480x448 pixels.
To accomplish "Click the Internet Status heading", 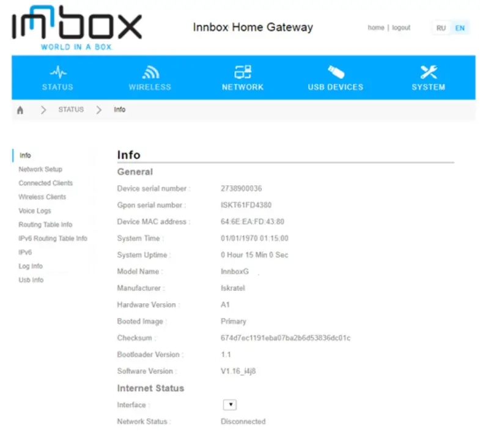I will coord(150,388).
